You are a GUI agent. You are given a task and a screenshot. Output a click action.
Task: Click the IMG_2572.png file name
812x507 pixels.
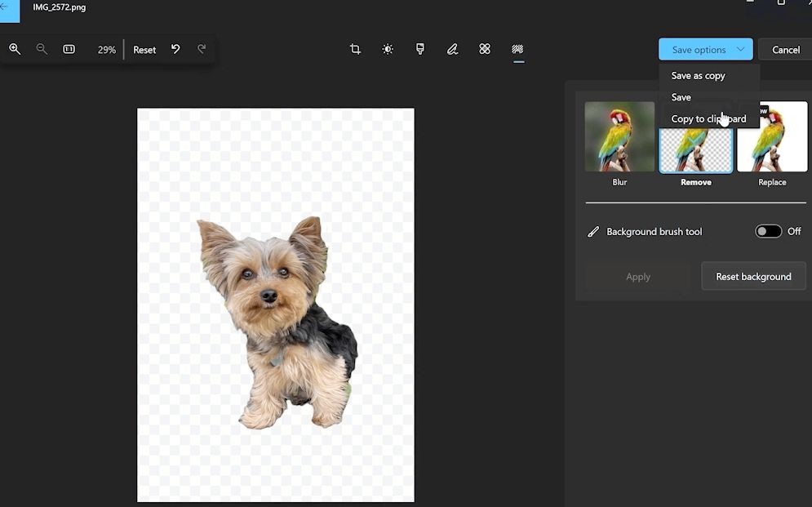point(60,7)
